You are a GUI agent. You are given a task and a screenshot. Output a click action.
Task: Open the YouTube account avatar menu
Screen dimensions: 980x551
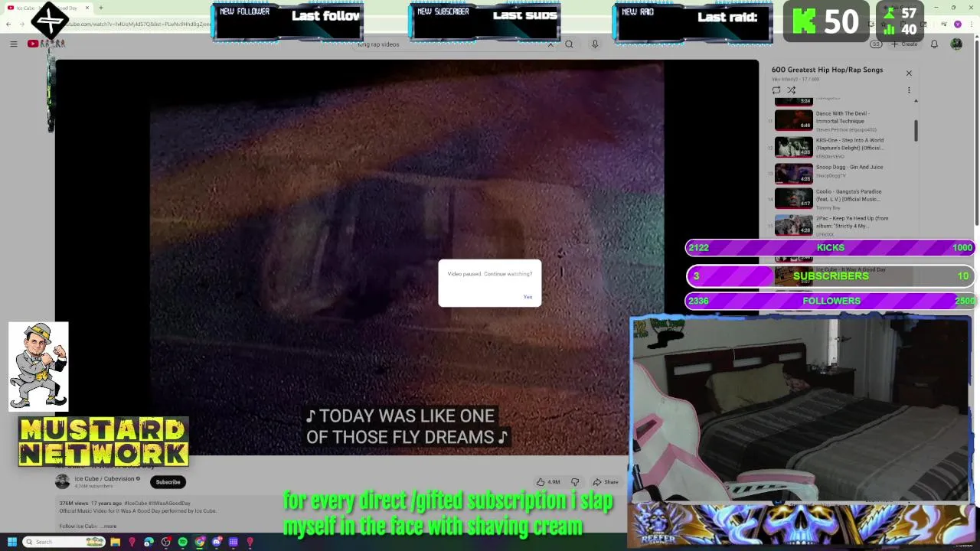tap(956, 44)
